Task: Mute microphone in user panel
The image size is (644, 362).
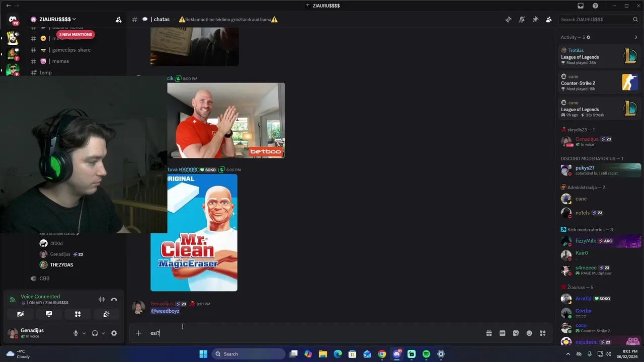Action: pos(76,333)
